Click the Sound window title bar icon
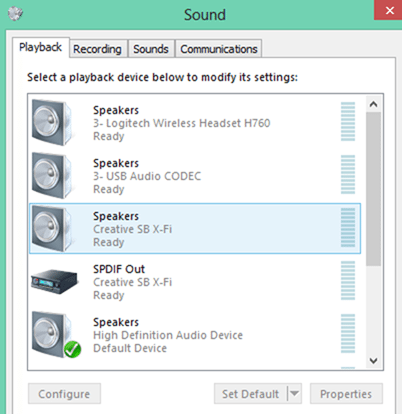 coord(15,14)
